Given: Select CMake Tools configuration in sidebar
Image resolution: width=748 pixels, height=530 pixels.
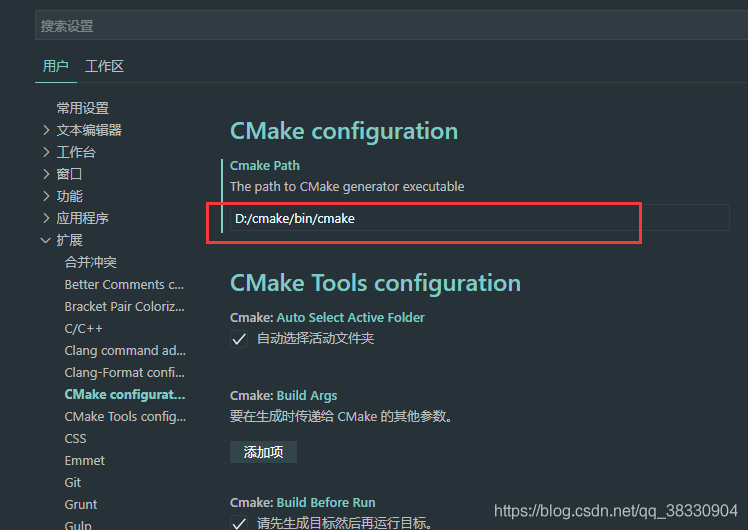Looking at the screenshot, I should click(125, 416).
